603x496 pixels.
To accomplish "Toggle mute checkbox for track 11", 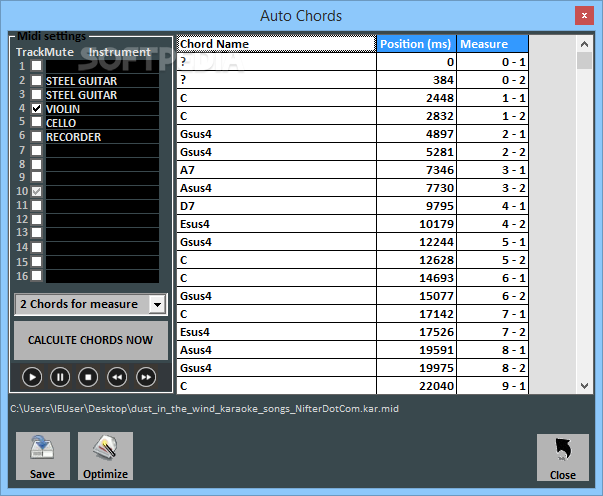I will click(x=37, y=205).
